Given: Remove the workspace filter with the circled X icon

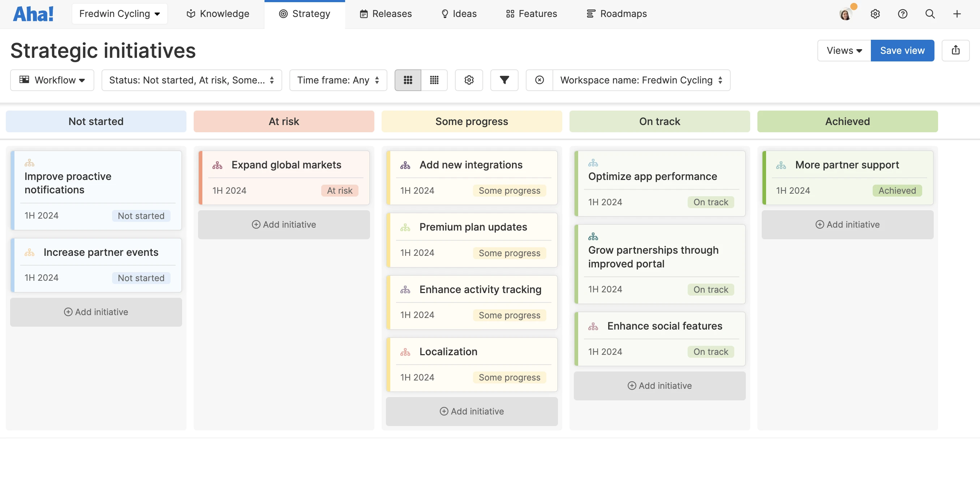Looking at the screenshot, I should (x=539, y=80).
